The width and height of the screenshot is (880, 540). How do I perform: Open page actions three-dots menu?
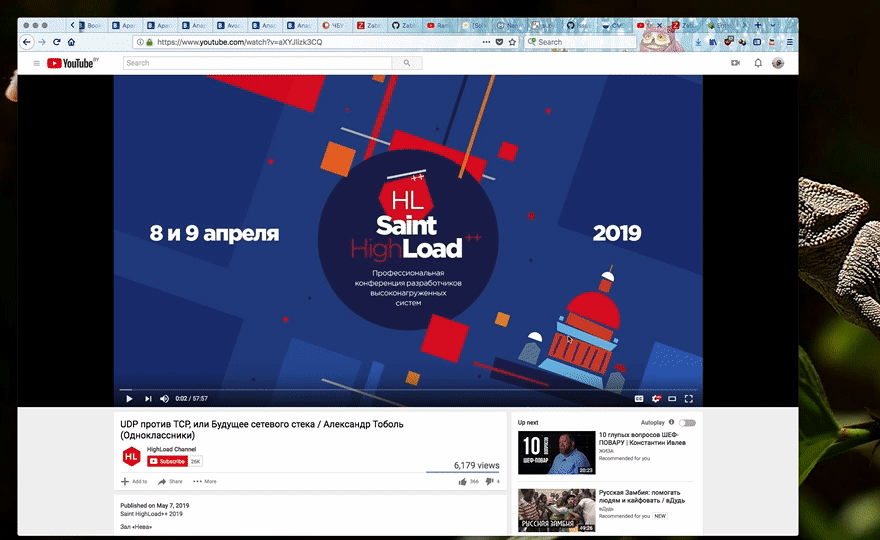pos(486,42)
